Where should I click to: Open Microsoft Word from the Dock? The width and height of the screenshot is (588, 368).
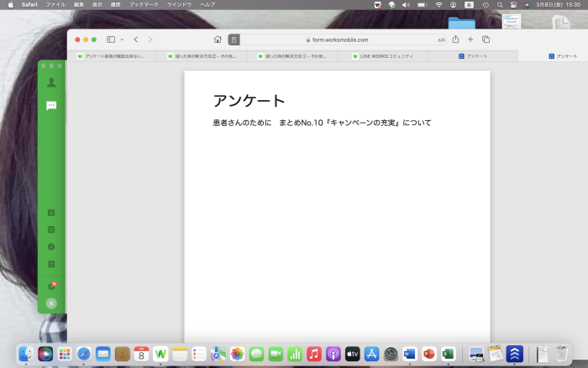pos(410,354)
